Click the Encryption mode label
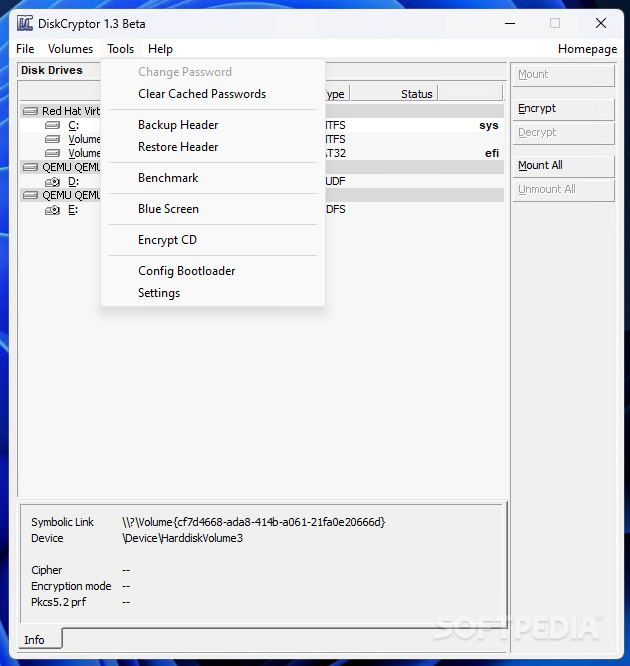The width and height of the screenshot is (630, 666). [71, 587]
